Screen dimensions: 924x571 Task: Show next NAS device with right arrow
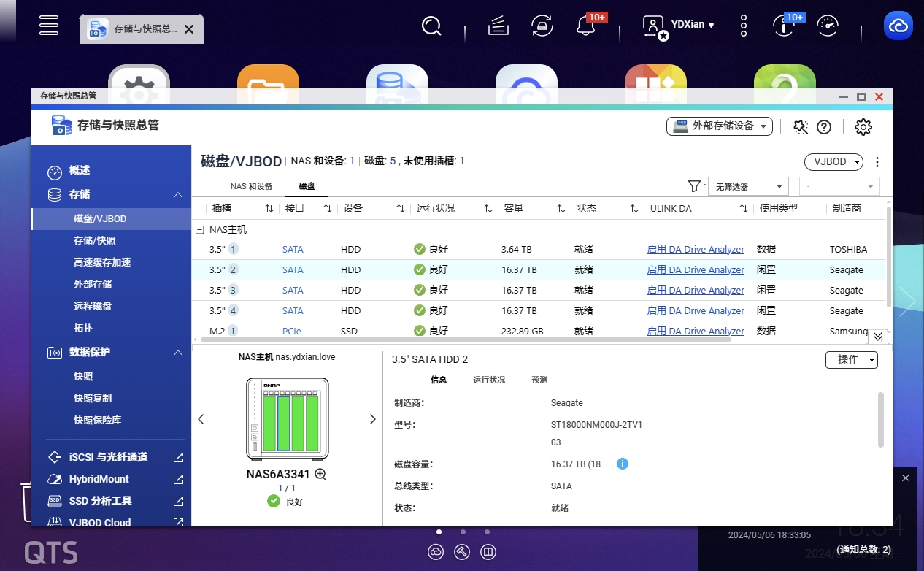(372, 419)
